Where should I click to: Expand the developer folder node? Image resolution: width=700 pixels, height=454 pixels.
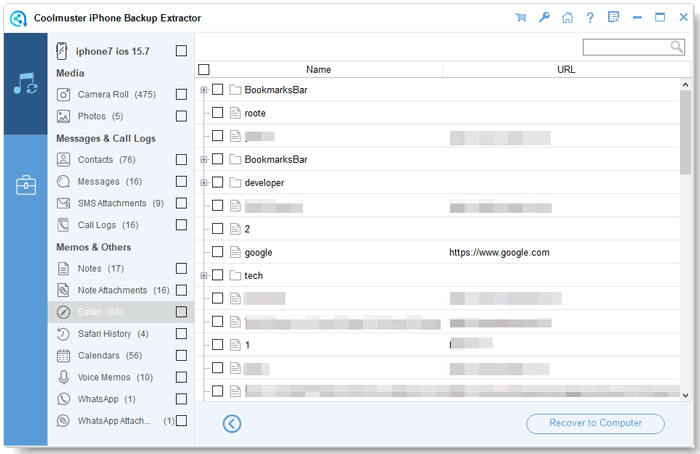click(204, 183)
